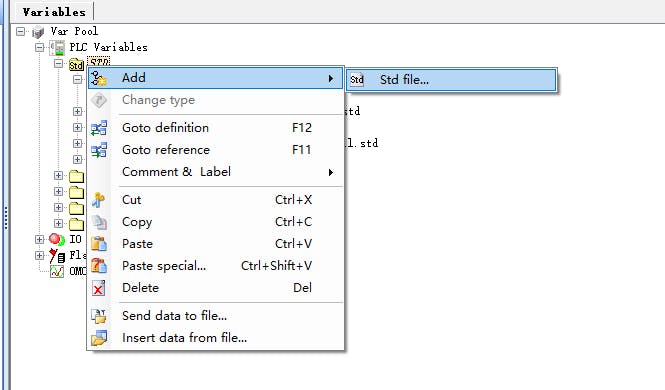
Task: Click the Goto definition icon
Action: pyautogui.click(x=99, y=128)
